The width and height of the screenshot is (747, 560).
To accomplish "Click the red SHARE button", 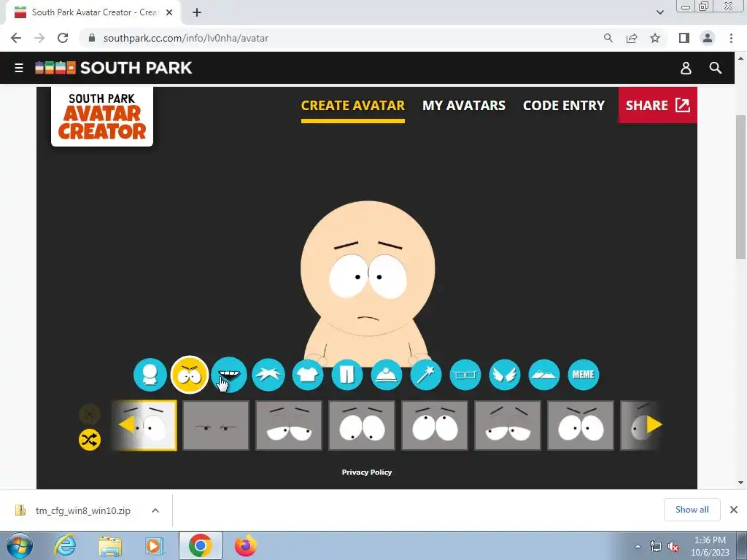I will click(657, 105).
